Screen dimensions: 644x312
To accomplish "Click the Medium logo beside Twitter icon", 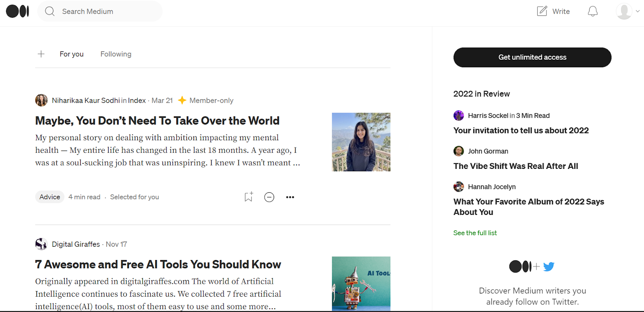I will click(520, 266).
